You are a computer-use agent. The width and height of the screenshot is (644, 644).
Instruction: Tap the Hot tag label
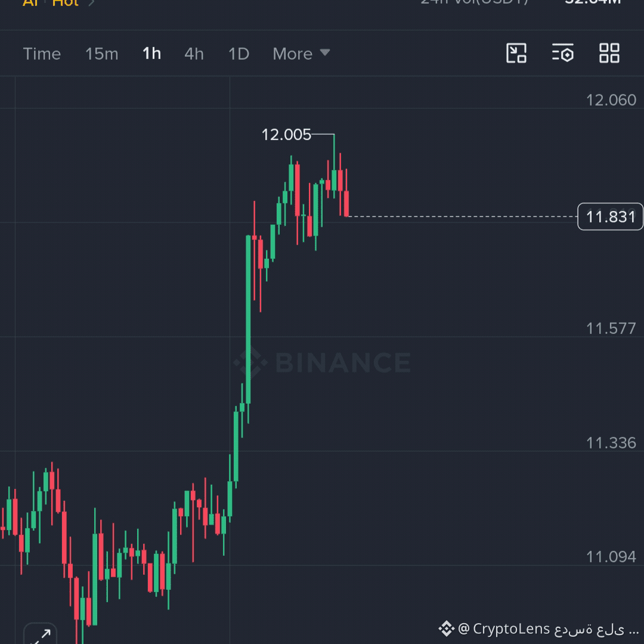point(65,4)
